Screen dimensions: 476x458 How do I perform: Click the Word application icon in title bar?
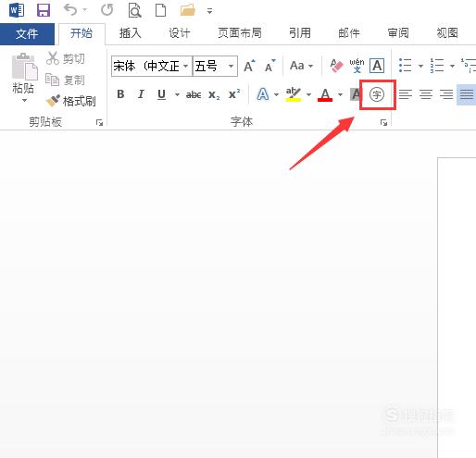pyautogui.click(x=17, y=10)
